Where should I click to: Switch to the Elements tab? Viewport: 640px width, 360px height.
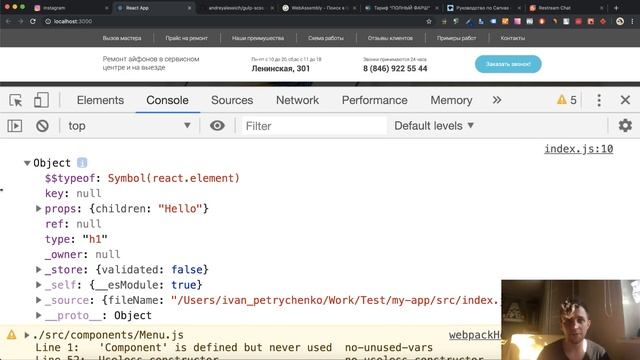click(x=100, y=100)
